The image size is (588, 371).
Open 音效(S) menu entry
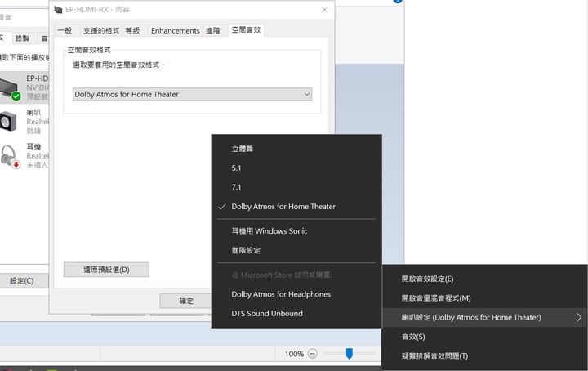[484, 337]
